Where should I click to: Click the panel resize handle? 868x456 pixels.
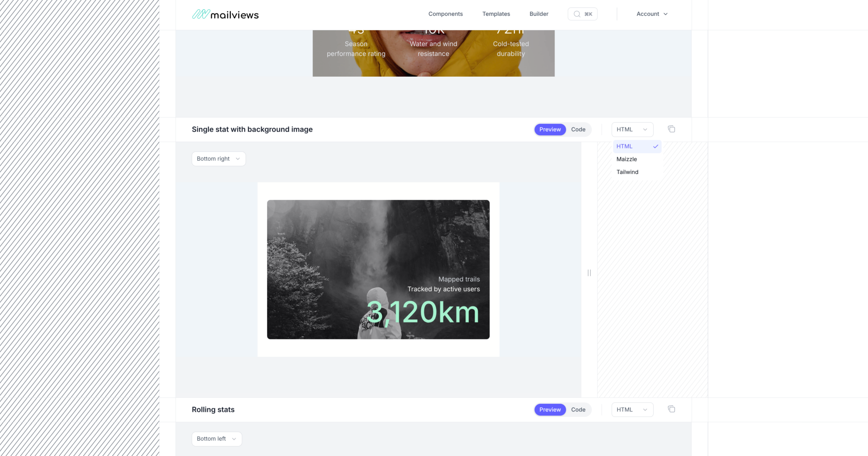589,273
